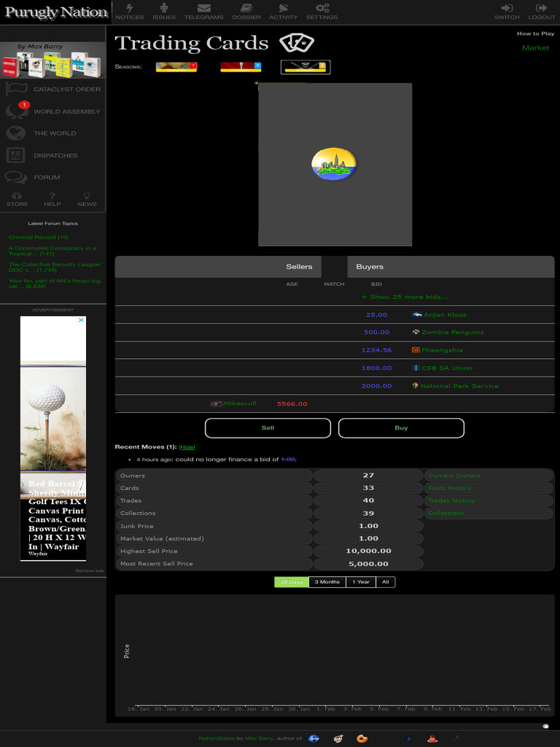Close the Wayfair advertisement
The width and height of the screenshot is (560, 747).
point(81,320)
